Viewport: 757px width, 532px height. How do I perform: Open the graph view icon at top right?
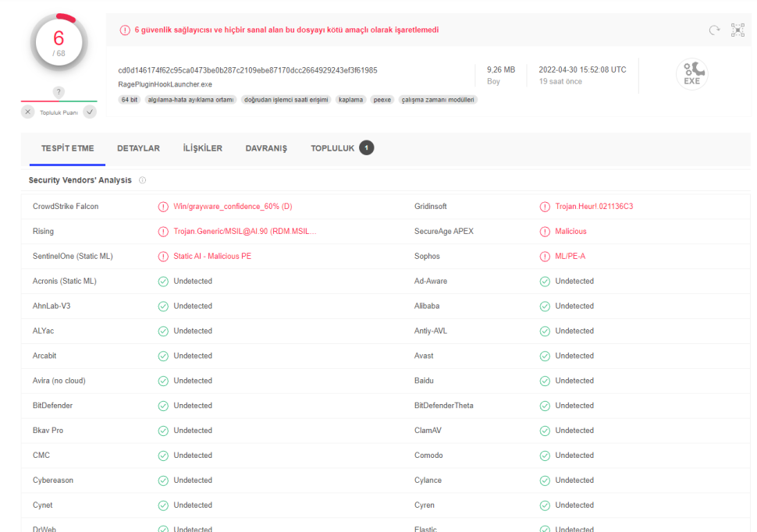737,30
